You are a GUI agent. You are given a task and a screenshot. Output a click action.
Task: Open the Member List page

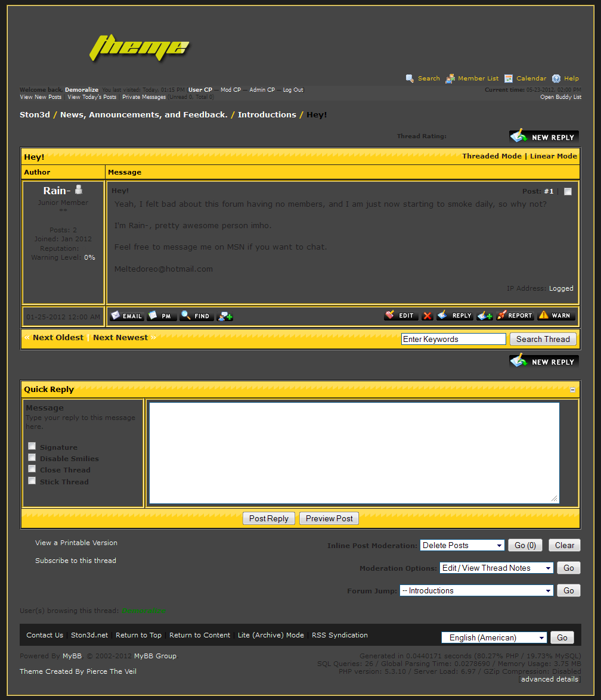[x=478, y=79]
